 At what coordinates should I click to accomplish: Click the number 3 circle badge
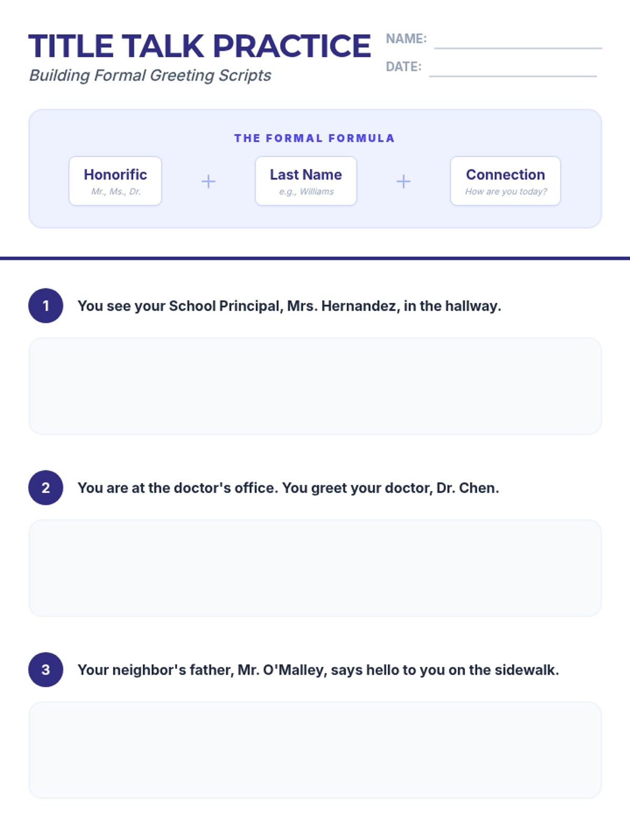(46, 670)
